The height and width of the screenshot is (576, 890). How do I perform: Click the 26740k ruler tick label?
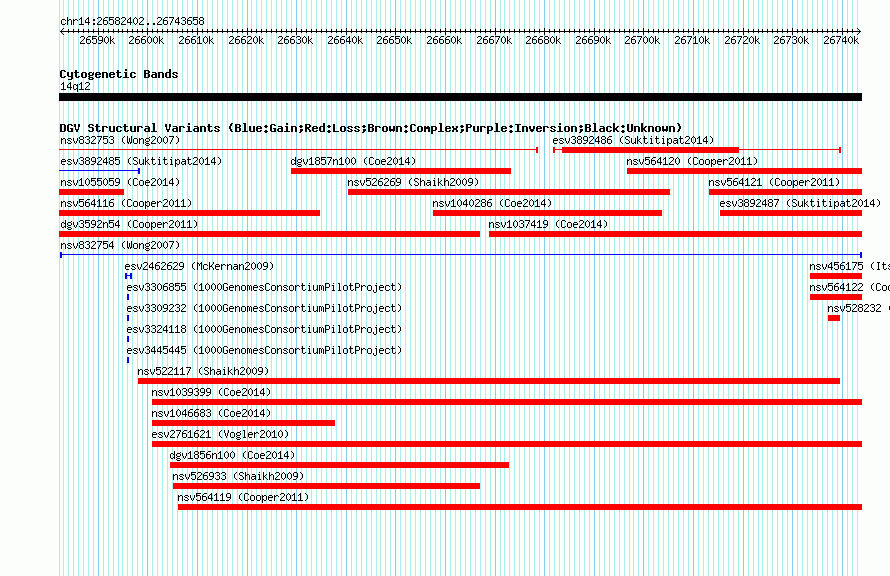(841, 40)
